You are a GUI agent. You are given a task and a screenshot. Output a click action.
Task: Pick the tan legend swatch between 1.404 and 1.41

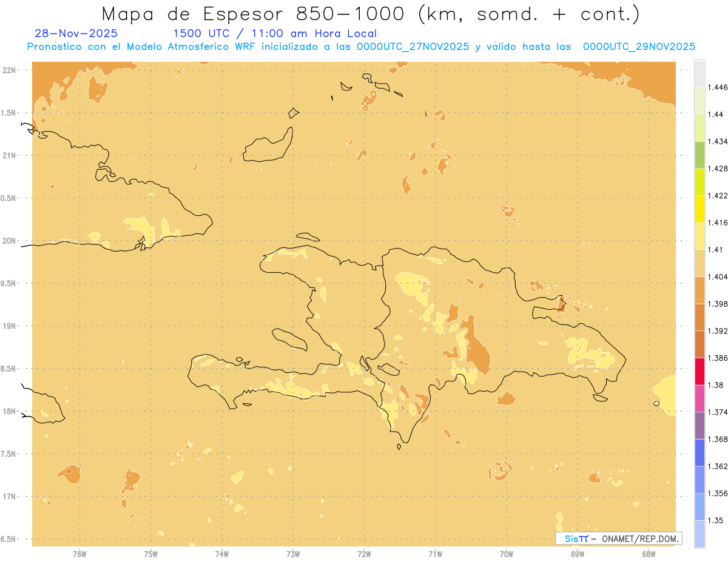point(699,263)
